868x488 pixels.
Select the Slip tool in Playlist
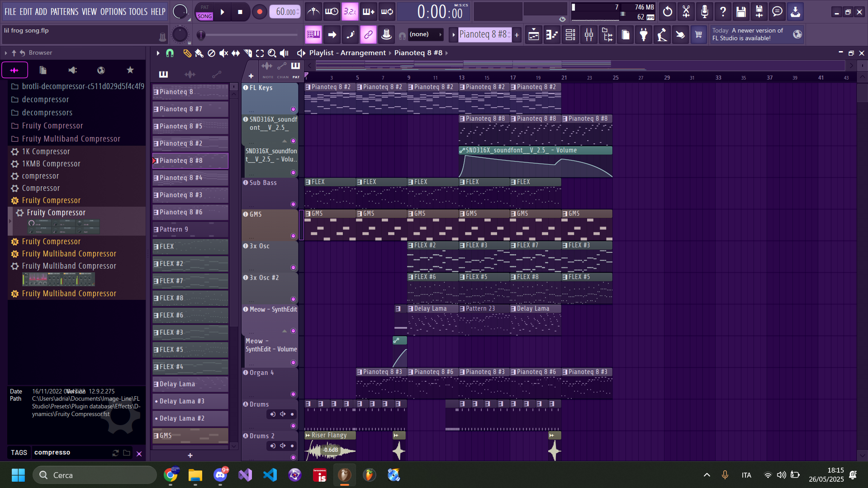[236, 53]
